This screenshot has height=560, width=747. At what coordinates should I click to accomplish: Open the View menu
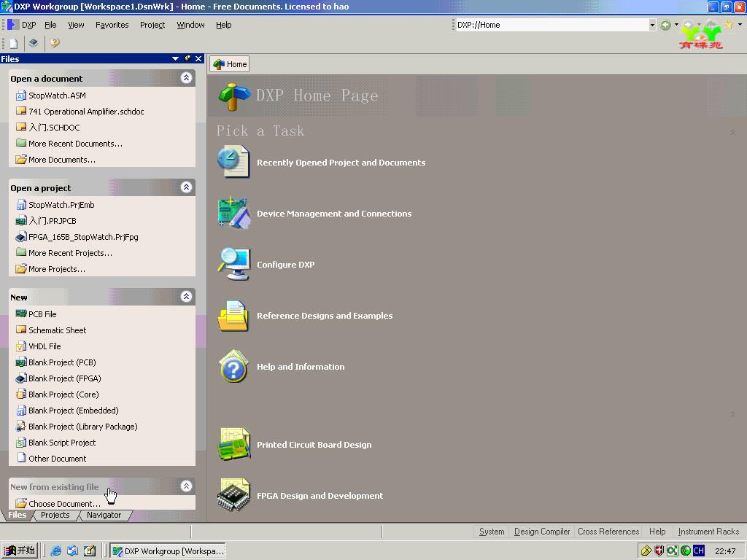tap(76, 25)
